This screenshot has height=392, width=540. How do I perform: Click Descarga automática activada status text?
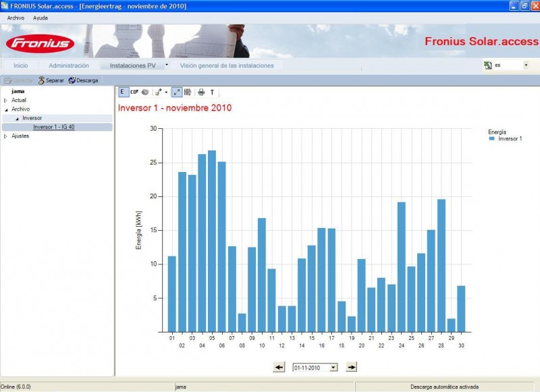(x=444, y=387)
